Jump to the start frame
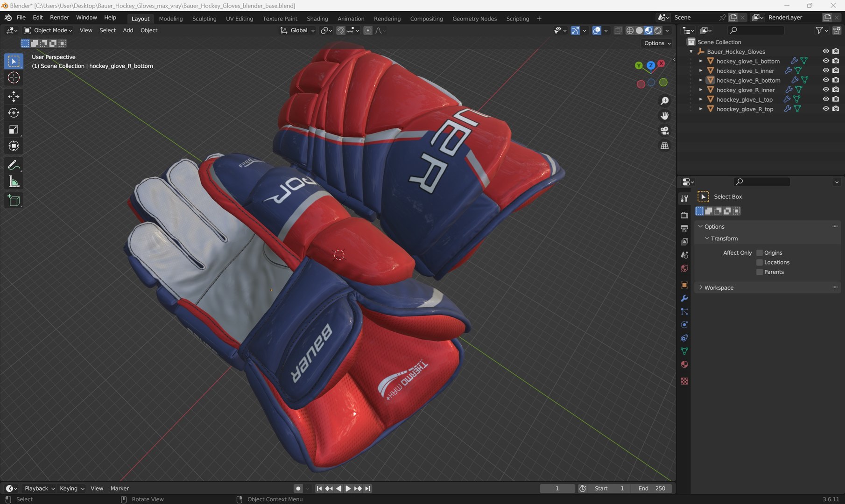 (319, 488)
